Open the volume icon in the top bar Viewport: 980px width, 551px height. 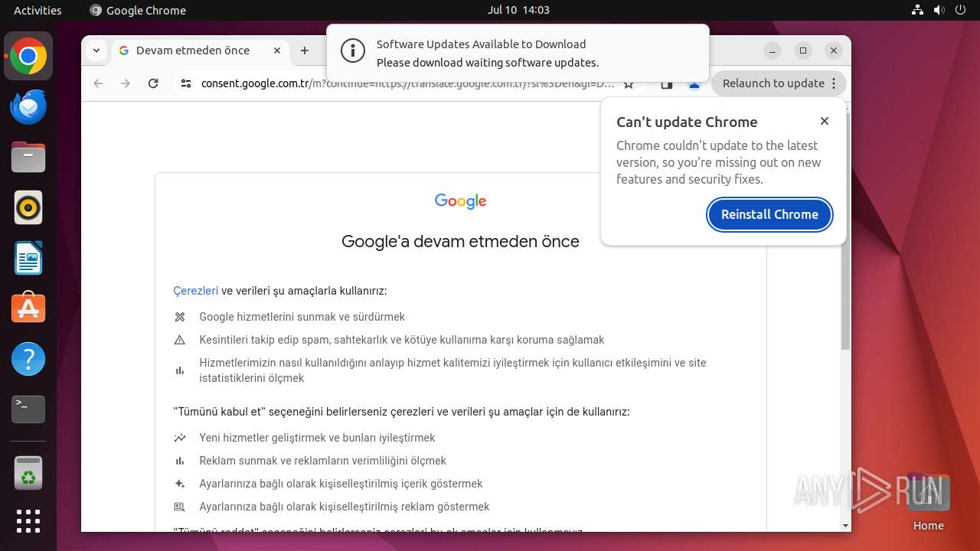click(939, 10)
